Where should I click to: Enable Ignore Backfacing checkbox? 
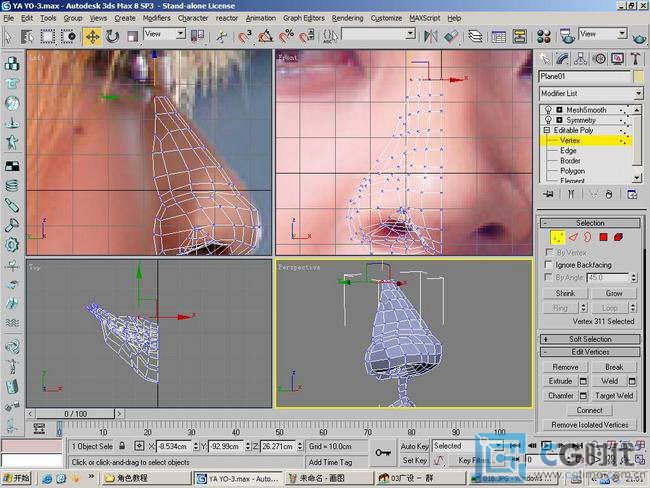(x=548, y=265)
